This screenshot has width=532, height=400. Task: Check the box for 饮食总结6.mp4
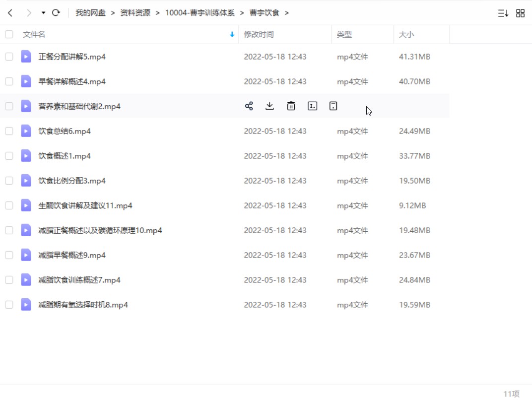(x=9, y=131)
